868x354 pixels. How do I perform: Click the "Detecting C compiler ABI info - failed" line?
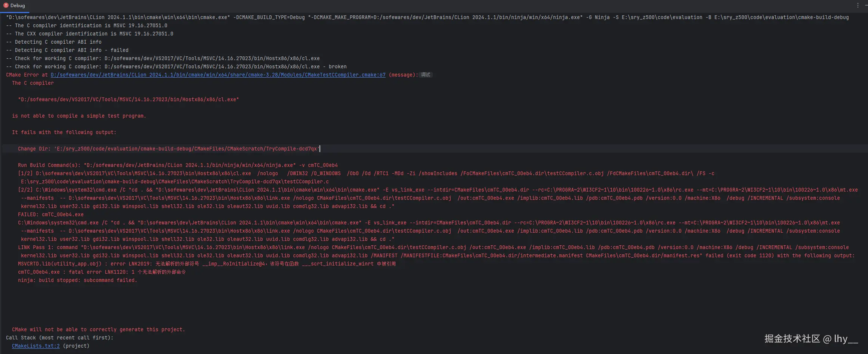pos(67,50)
